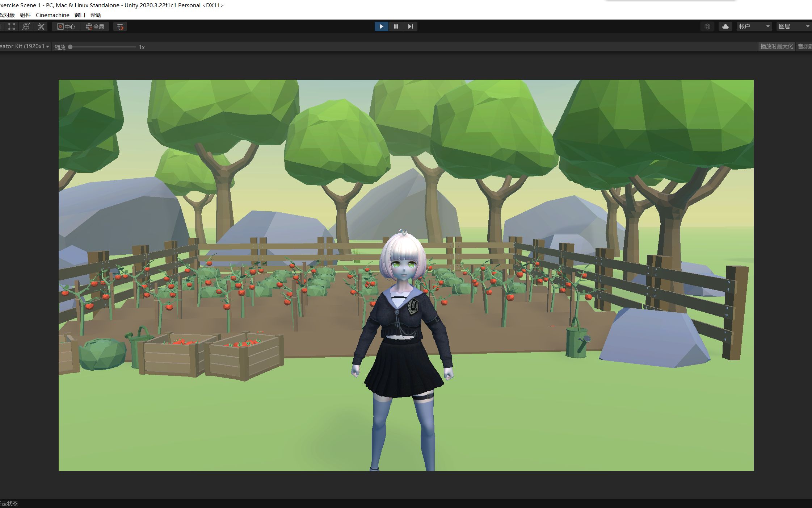Open the 帐户 account dropdown
This screenshot has width=812, height=508.
(754, 26)
